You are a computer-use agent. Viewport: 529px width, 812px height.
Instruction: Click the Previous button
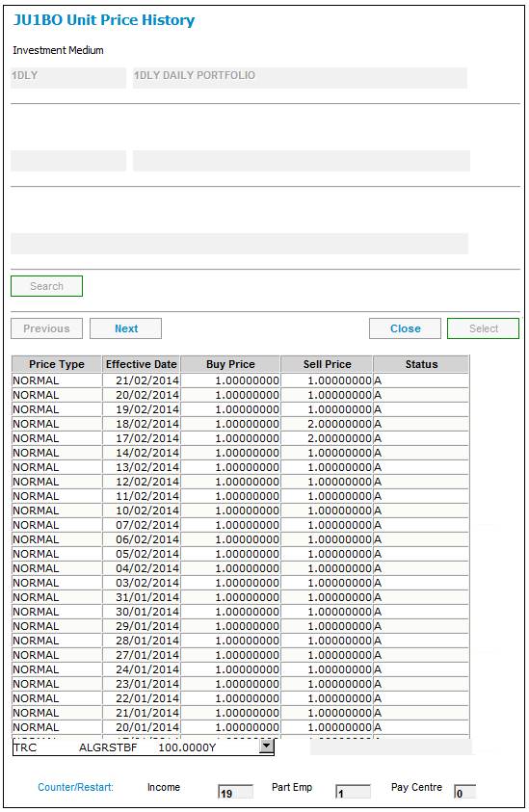(x=46, y=328)
